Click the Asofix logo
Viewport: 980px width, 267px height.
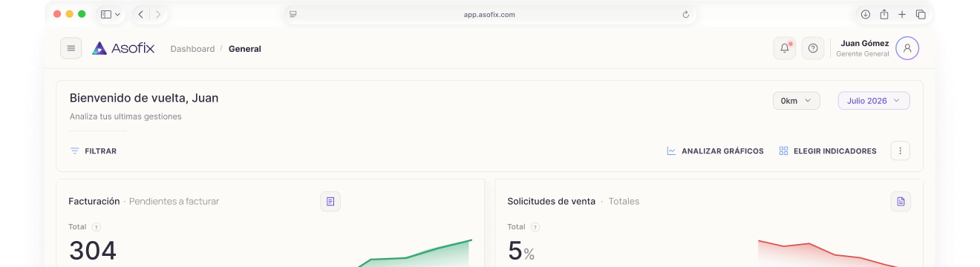[123, 48]
